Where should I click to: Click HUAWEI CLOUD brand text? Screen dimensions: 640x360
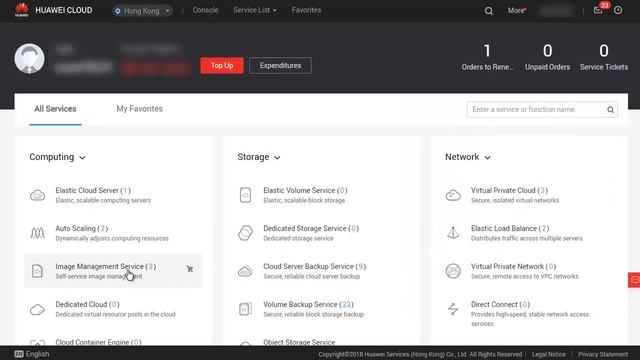64,10
